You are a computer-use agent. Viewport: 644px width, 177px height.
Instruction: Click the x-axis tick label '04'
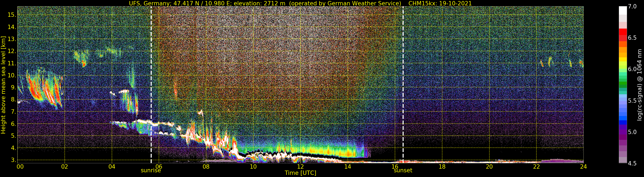112,166
